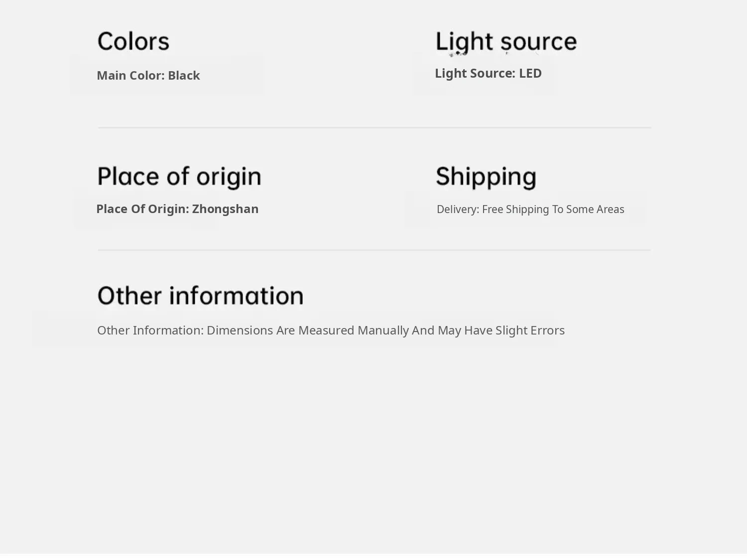Click the divider line below Colors section
This screenshot has width=747, height=560.
374,128
